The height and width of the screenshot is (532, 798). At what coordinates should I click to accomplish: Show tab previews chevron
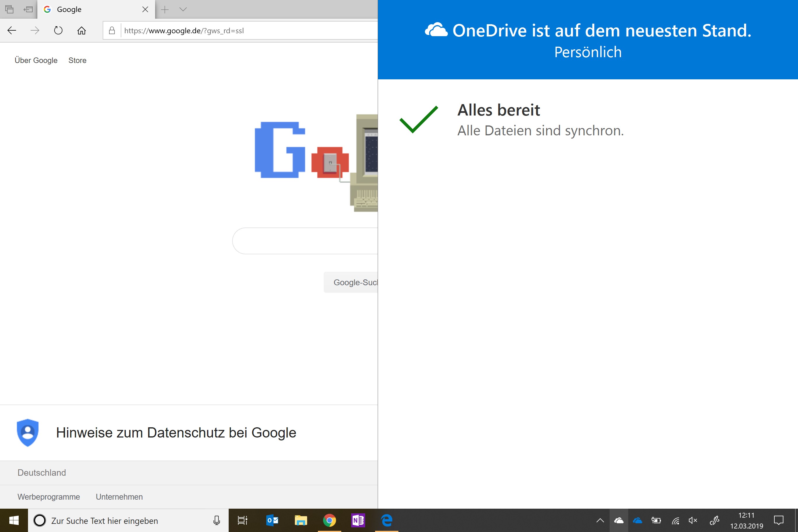183,9
